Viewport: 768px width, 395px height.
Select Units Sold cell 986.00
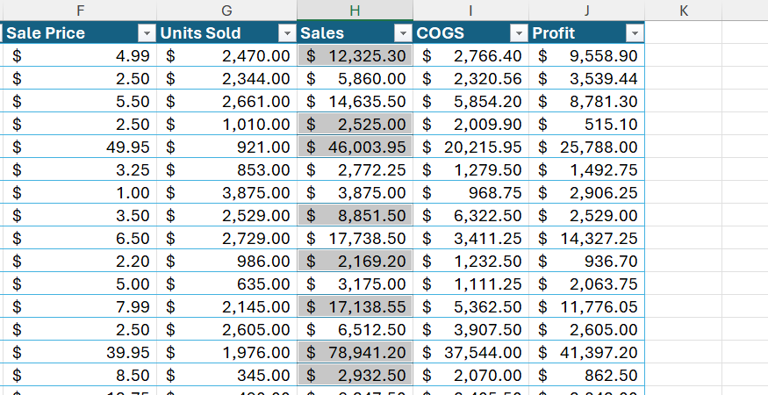coord(227,261)
